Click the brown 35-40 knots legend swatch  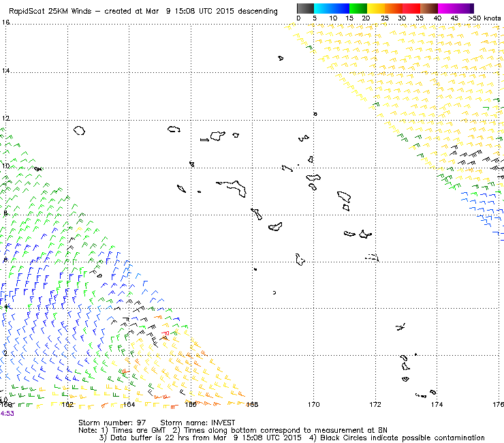[x=429, y=8]
